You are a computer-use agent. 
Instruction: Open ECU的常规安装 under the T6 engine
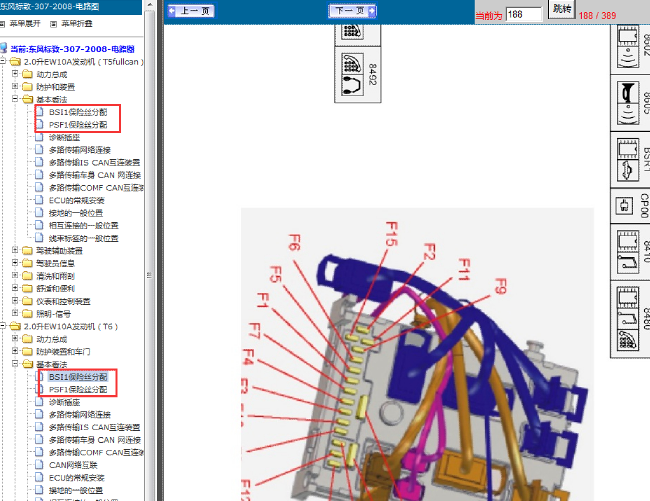(x=77, y=477)
